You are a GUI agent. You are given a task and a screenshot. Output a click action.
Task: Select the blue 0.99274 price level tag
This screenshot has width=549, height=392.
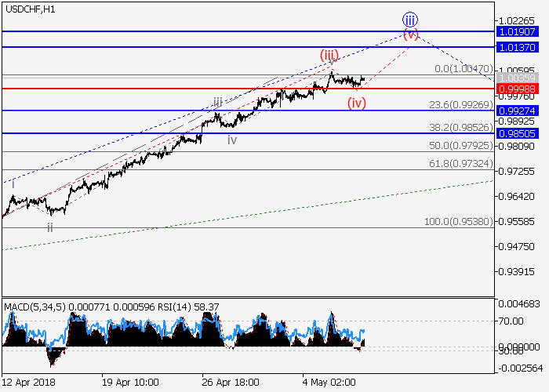point(518,111)
